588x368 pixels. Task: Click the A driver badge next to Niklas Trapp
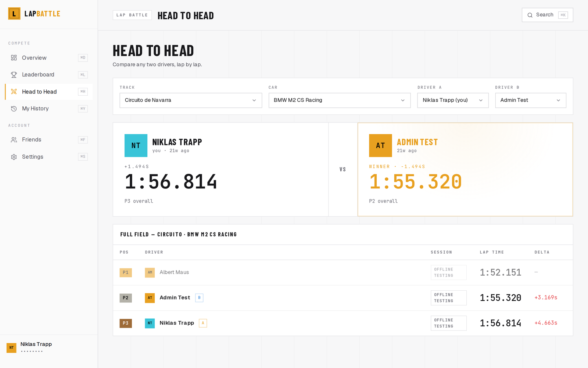203,323
